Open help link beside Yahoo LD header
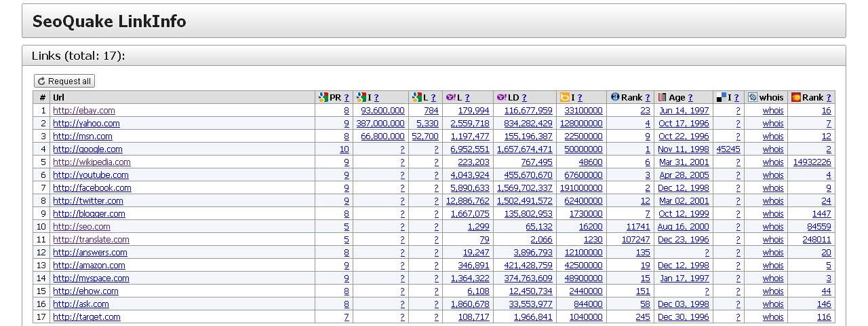 (524, 98)
